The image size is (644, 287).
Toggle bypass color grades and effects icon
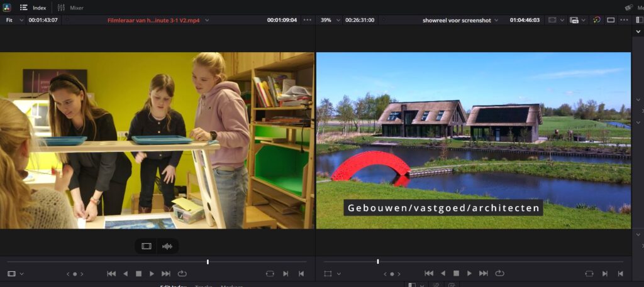(x=597, y=20)
